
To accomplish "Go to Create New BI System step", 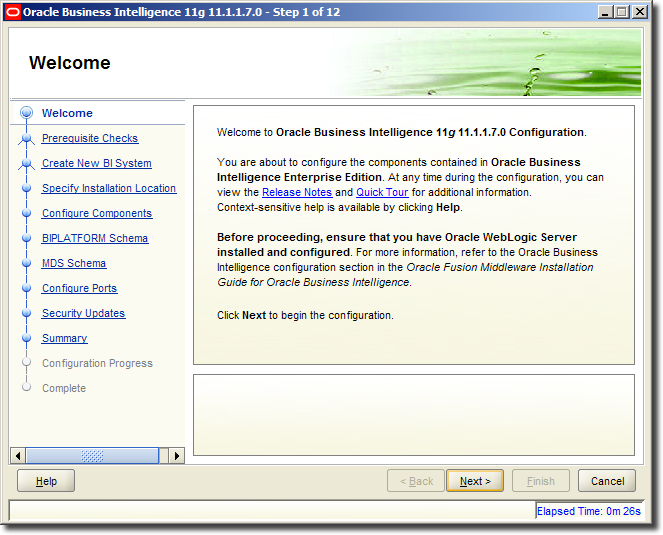I will (x=97, y=164).
